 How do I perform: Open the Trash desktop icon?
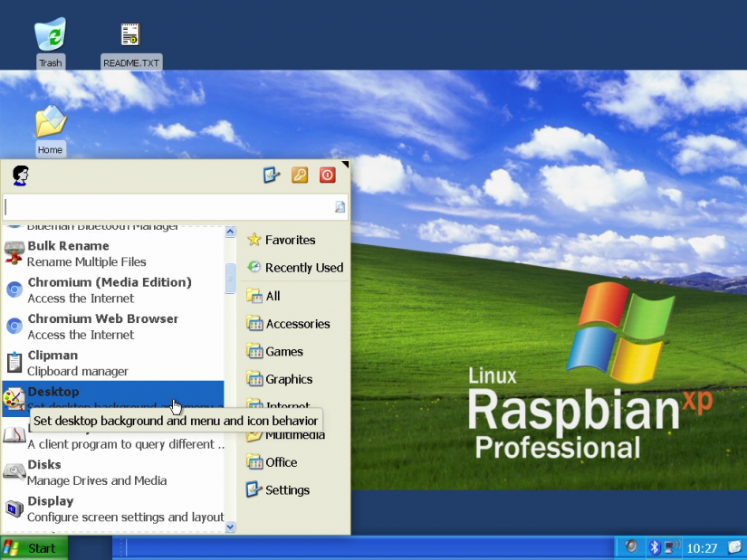pos(50,36)
